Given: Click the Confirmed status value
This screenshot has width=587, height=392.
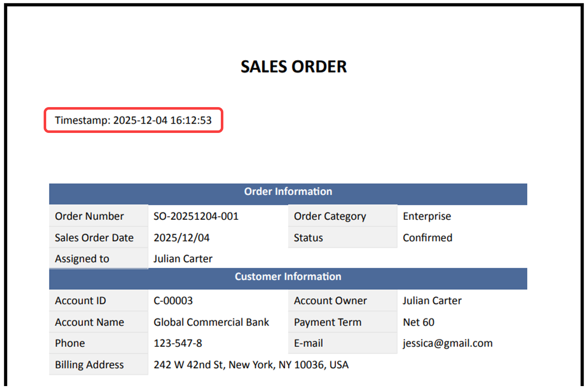Looking at the screenshot, I should pos(427,238).
